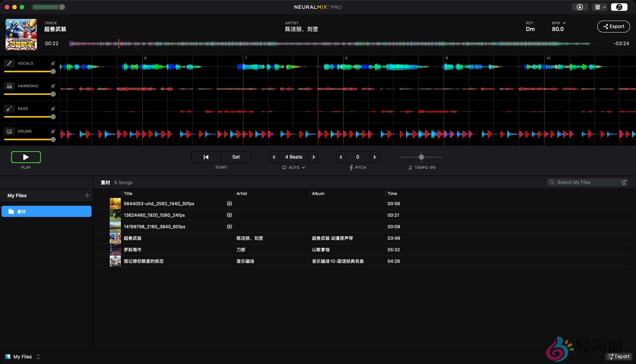636x364 pixels.
Task: Jump to start with skip-back button
Action: pyautogui.click(x=206, y=157)
